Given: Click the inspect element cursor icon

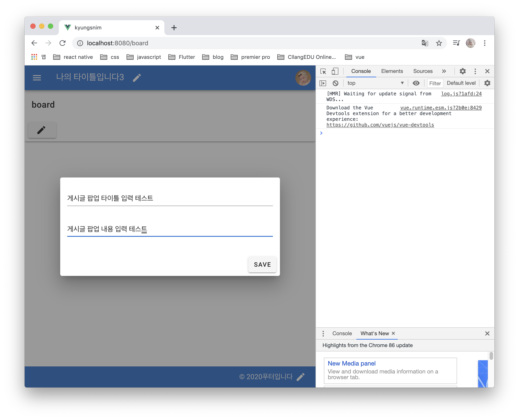Looking at the screenshot, I should point(323,71).
